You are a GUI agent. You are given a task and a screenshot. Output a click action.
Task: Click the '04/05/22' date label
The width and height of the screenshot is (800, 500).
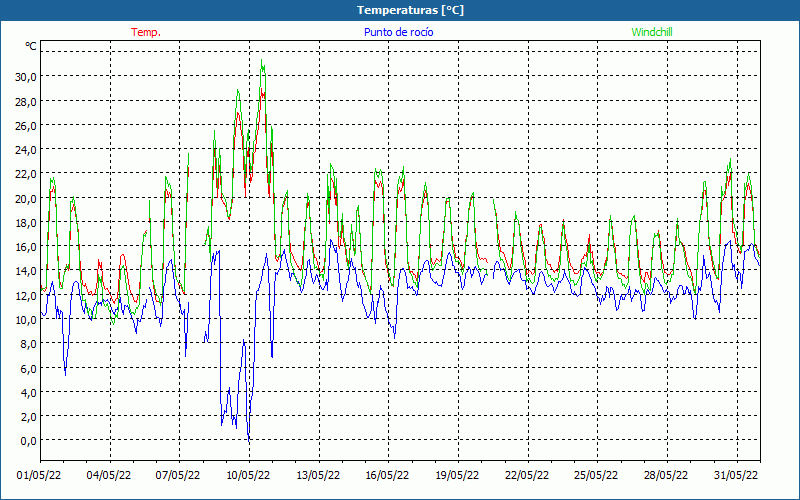109,475
